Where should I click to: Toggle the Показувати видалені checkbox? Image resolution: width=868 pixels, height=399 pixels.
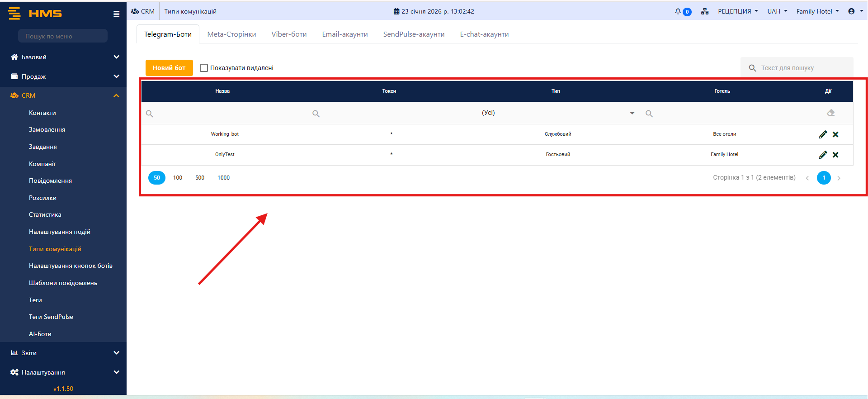(204, 68)
